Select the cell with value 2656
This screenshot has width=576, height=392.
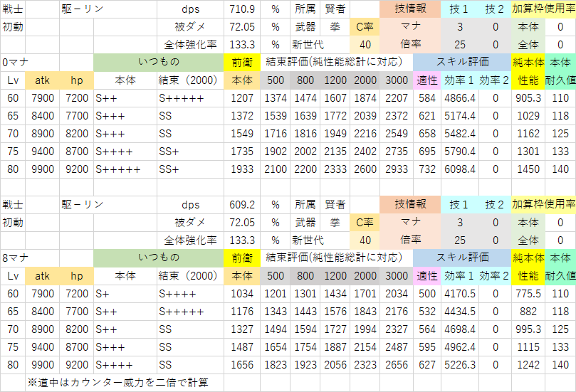[x=397, y=365]
